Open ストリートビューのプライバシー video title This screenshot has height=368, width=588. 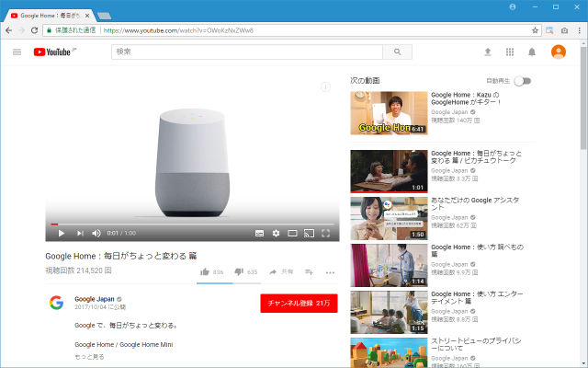(476, 344)
